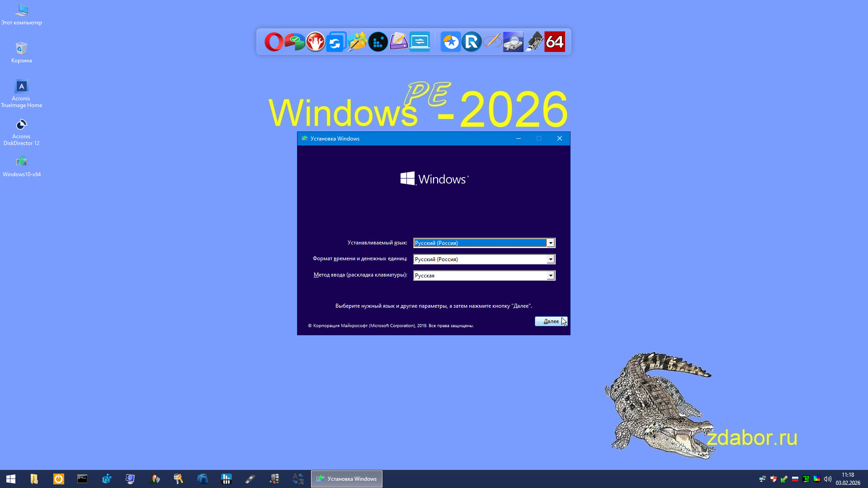Select Установка Windows taskbar item
Viewport: 868px width, 488px height.
(347, 479)
